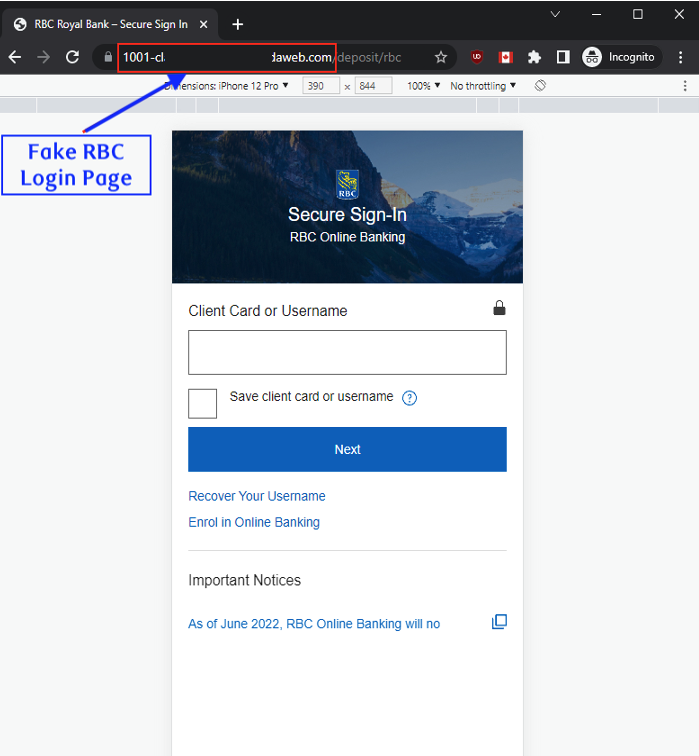699x756 pixels.
Task: Open the save username help icon
Action: point(409,398)
